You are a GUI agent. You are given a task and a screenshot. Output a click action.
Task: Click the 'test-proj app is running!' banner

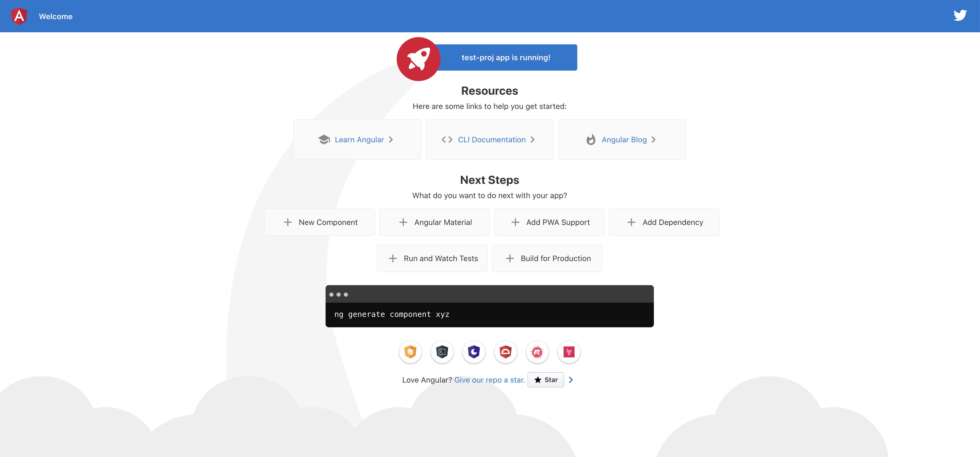click(506, 57)
